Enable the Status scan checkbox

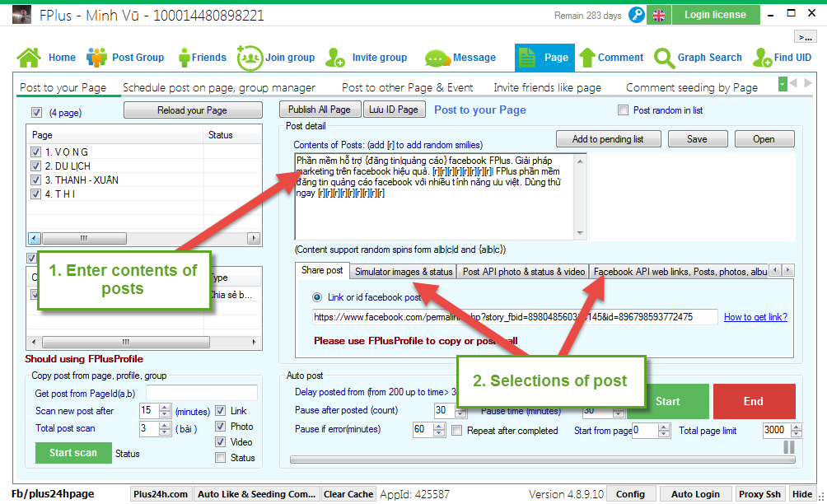coord(221,458)
